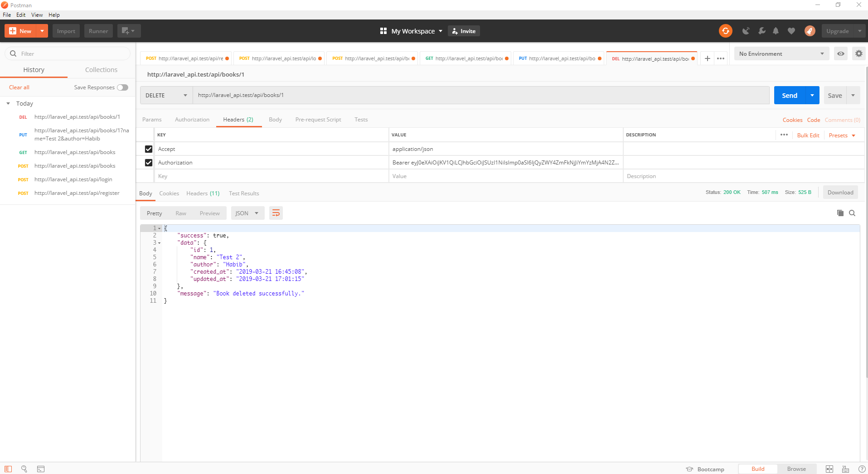Open manage environments gear icon
The width and height of the screenshot is (868, 474).
[858, 53]
